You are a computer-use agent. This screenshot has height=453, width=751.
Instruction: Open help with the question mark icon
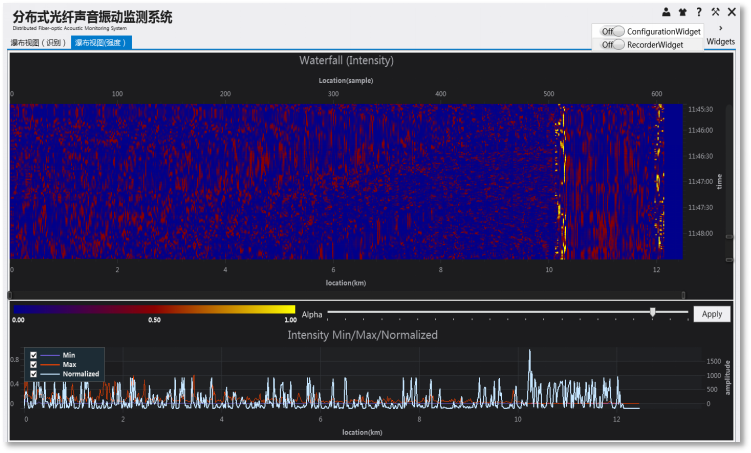click(x=699, y=12)
